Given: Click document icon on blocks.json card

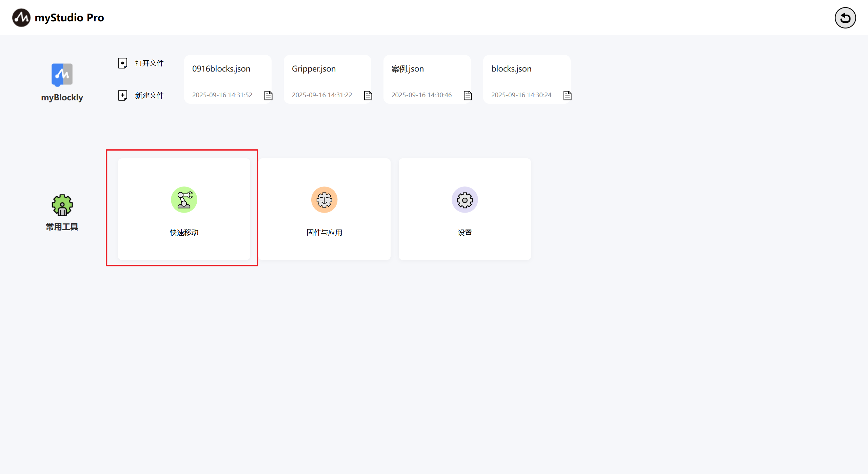Looking at the screenshot, I should pos(567,96).
